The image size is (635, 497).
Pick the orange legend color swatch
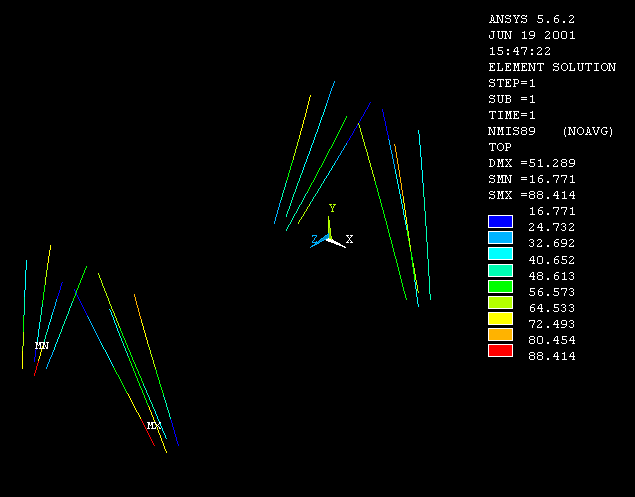click(500, 334)
